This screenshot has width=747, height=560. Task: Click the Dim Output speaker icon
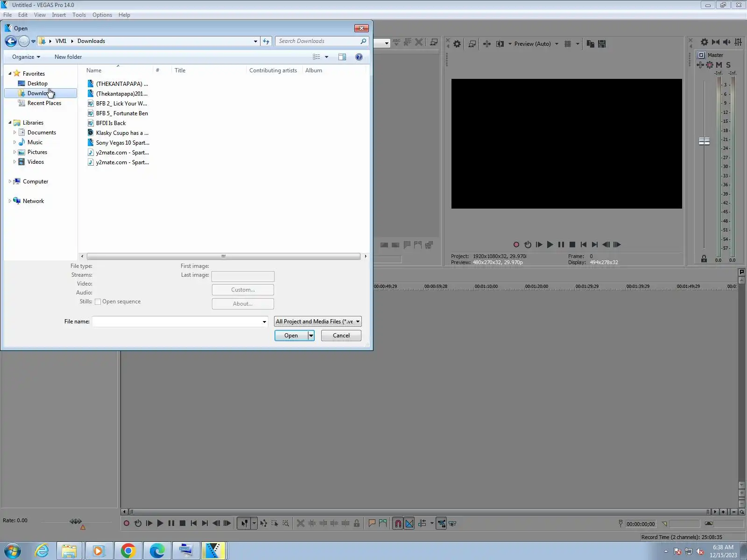click(x=727, y=42)
